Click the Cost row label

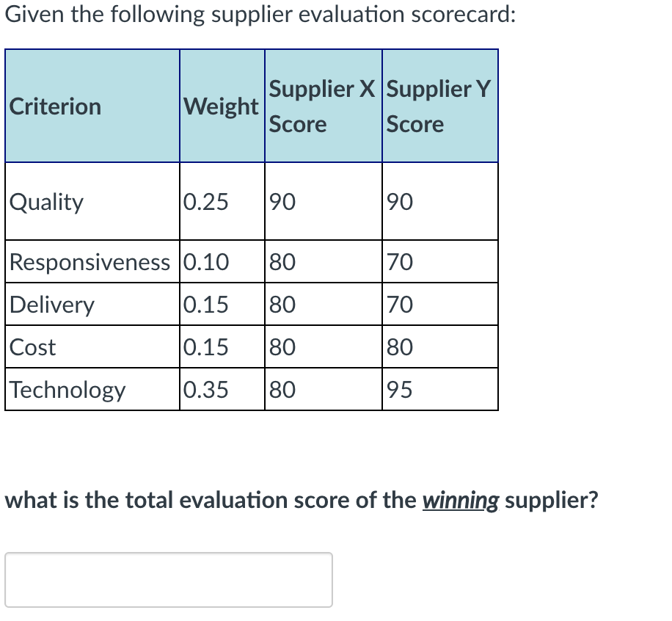pyautogui.click(x=33, y=346)
